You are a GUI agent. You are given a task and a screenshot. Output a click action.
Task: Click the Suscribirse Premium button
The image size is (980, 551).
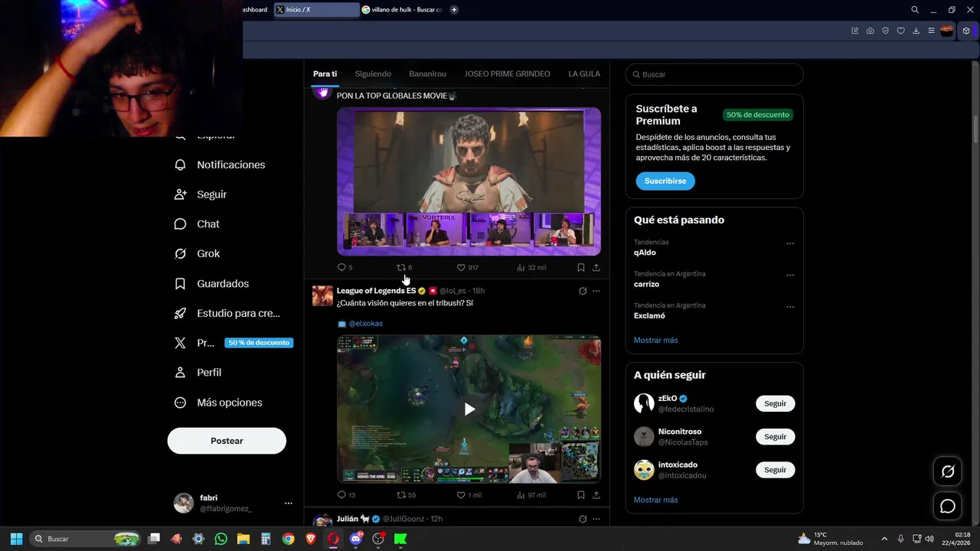click(x=665, y=181)
